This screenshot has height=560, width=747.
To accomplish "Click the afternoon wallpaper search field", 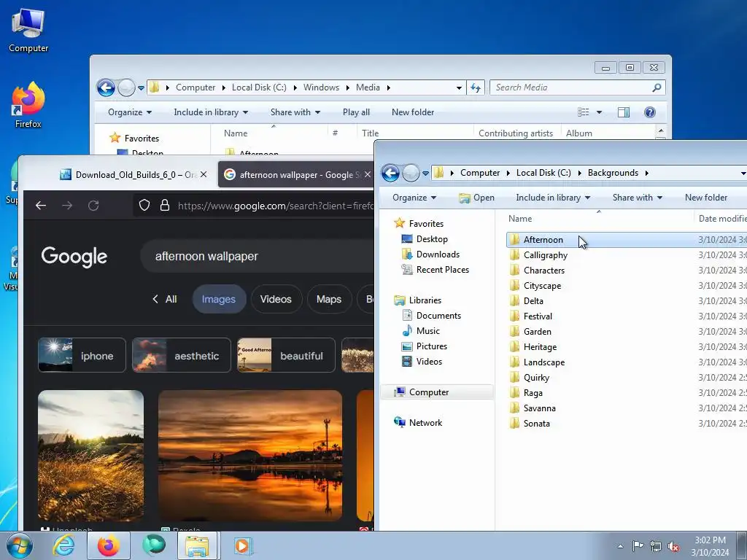I will coord(258,256).
